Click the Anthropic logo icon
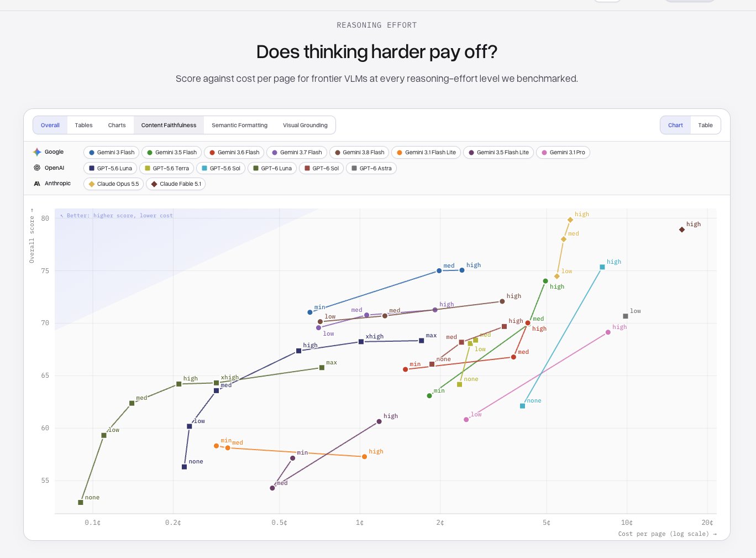 click(x=37, y=184)
